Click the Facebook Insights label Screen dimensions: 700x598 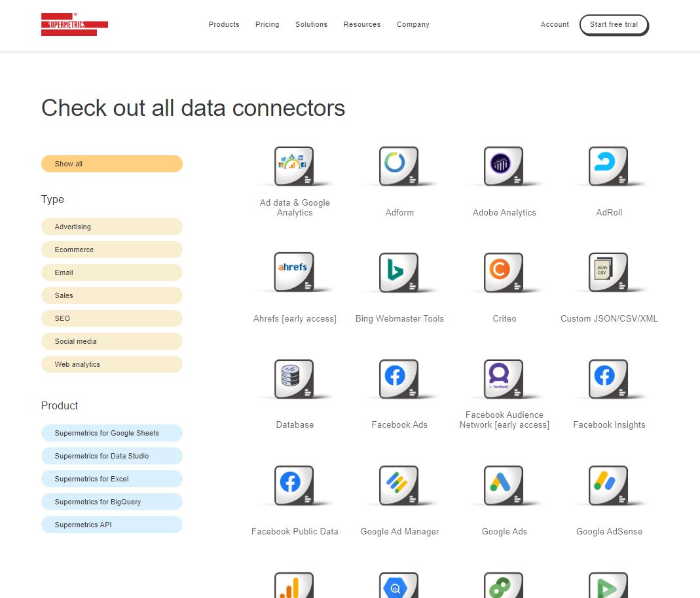[x=609, y=424]
